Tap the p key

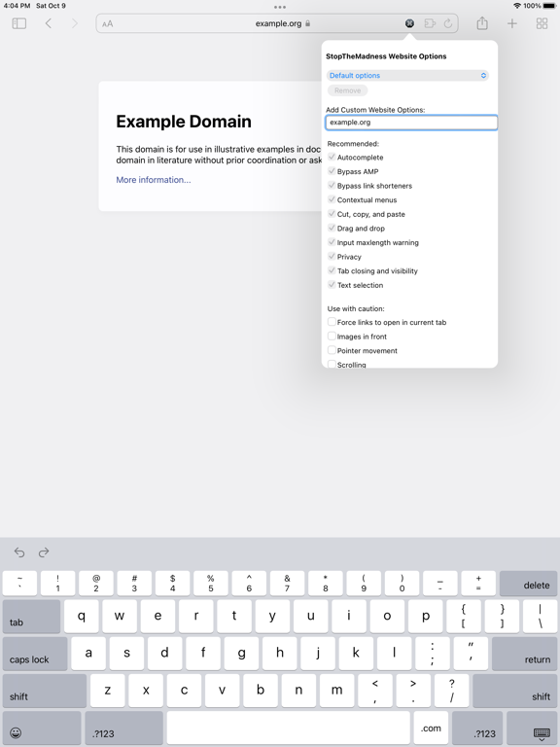425,617
